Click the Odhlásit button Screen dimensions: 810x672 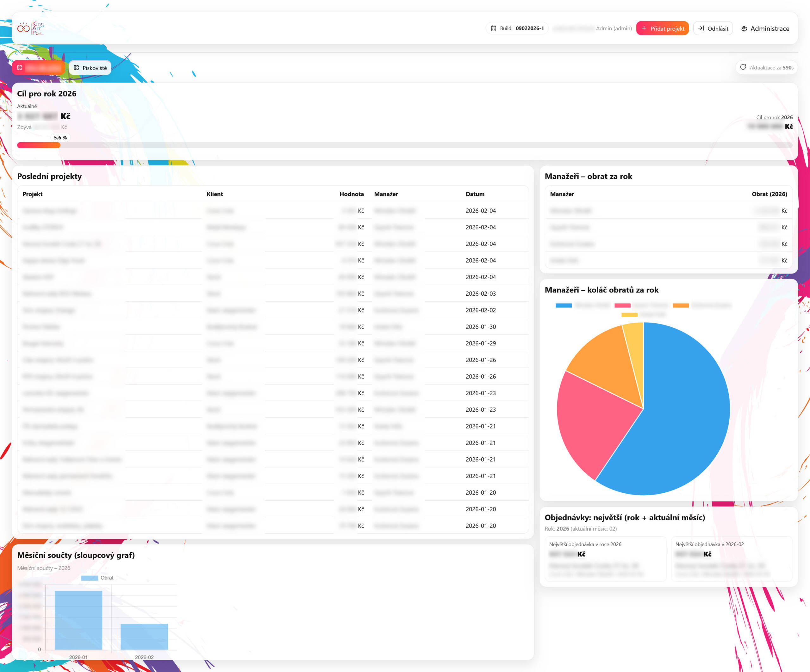click(713, 28)
